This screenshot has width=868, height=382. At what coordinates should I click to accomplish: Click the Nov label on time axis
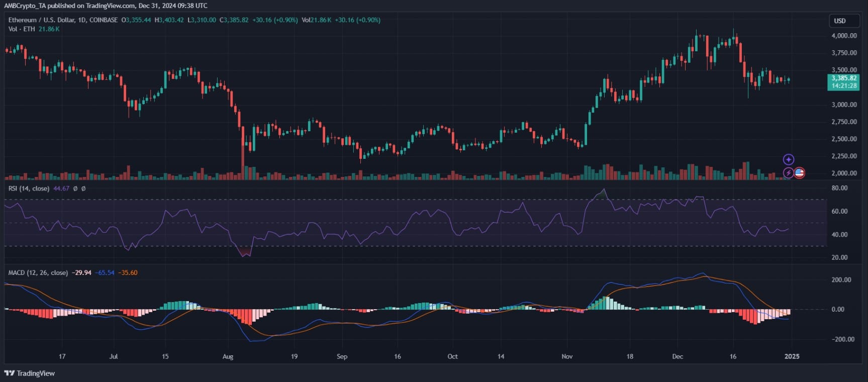567,356
